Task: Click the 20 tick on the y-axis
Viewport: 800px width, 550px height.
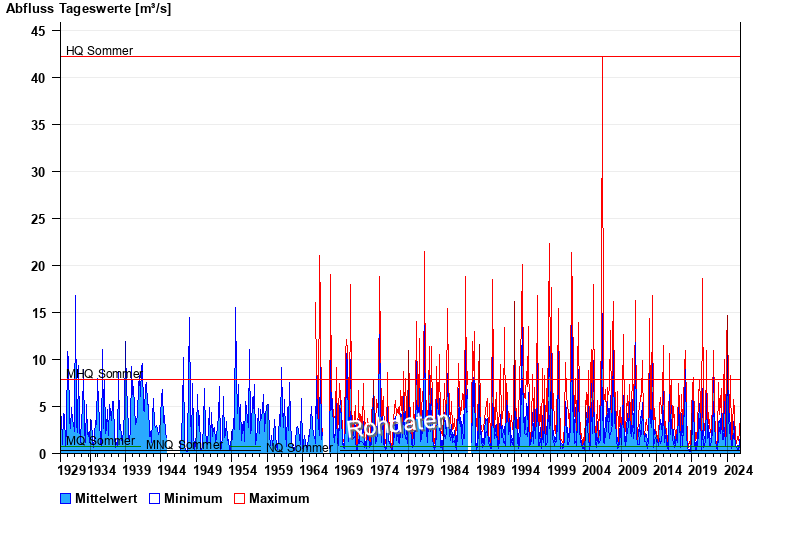Action: (38, 266)
